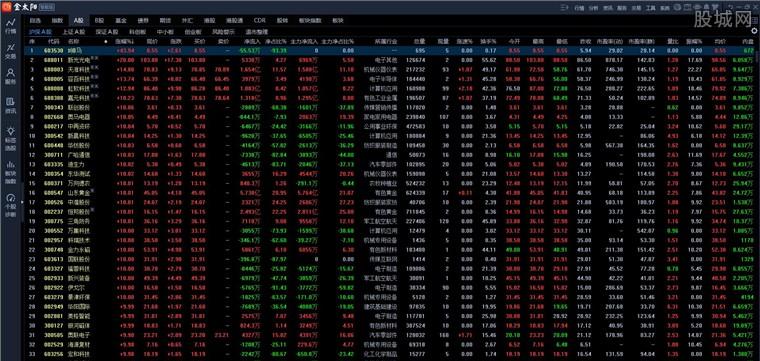Open the 分析 menu in top bar
The width and height of the screenshot is (760, 361).
[x=593, y=8]
